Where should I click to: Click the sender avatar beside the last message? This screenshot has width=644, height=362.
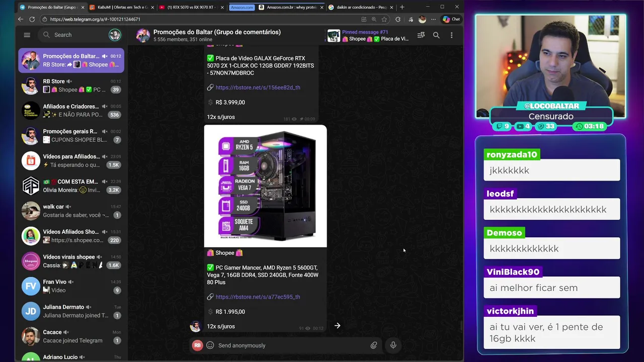click(x=195, y=326)
